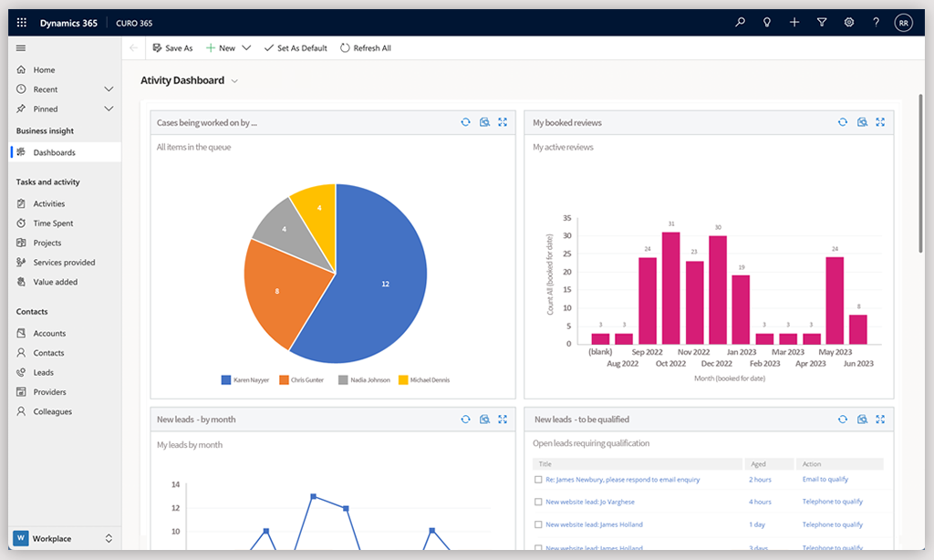Tick the checkbox for Jo Varghese lead
The width and height of the screenshot is (934, 560).
pyautogui.click(x=538, y=502)
